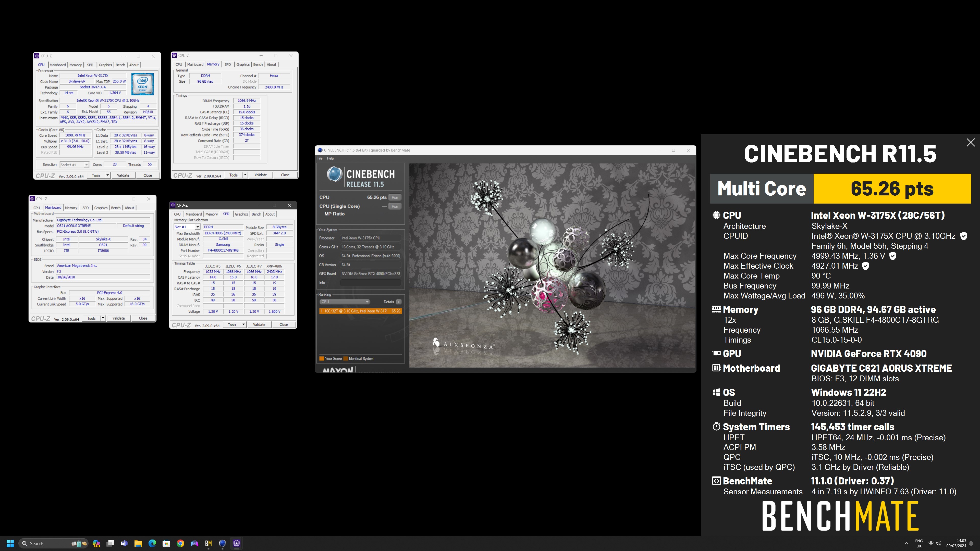This screenshot has height=551, width=980.
Task: Click the Cinebench window title bar icon
Action: click(x=320, y=150)
